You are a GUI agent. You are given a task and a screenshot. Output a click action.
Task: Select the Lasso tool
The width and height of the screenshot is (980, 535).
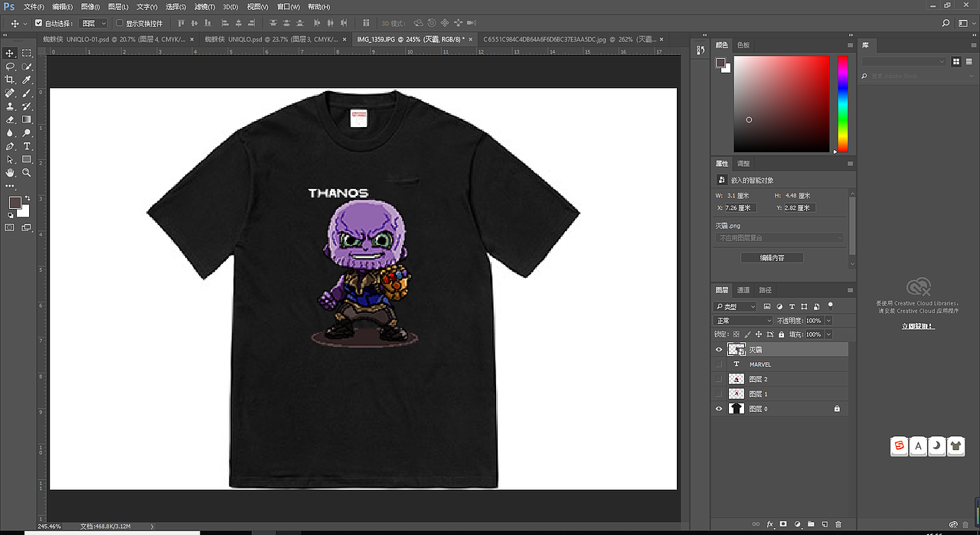[x=10, y=67]
